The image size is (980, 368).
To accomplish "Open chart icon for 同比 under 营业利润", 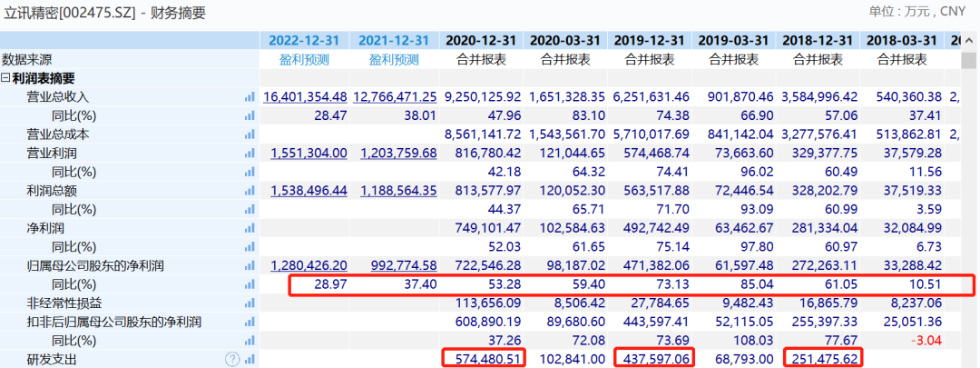I will tap(250, 172).
